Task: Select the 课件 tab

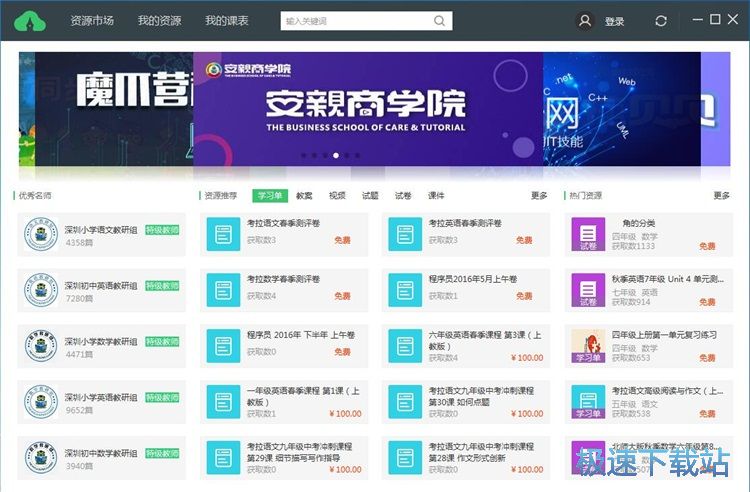Action: point(436,196)
